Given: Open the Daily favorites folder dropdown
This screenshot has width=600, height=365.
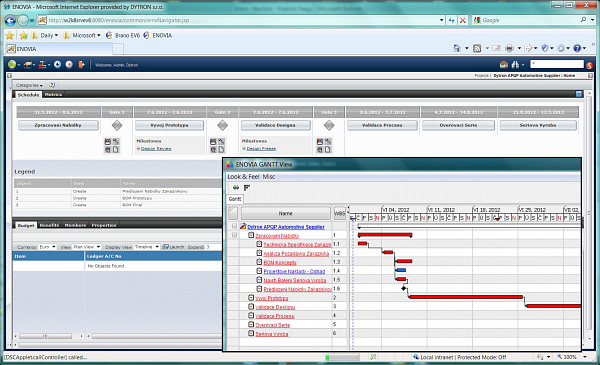Looking at the screenshot, I should [45, 36].
